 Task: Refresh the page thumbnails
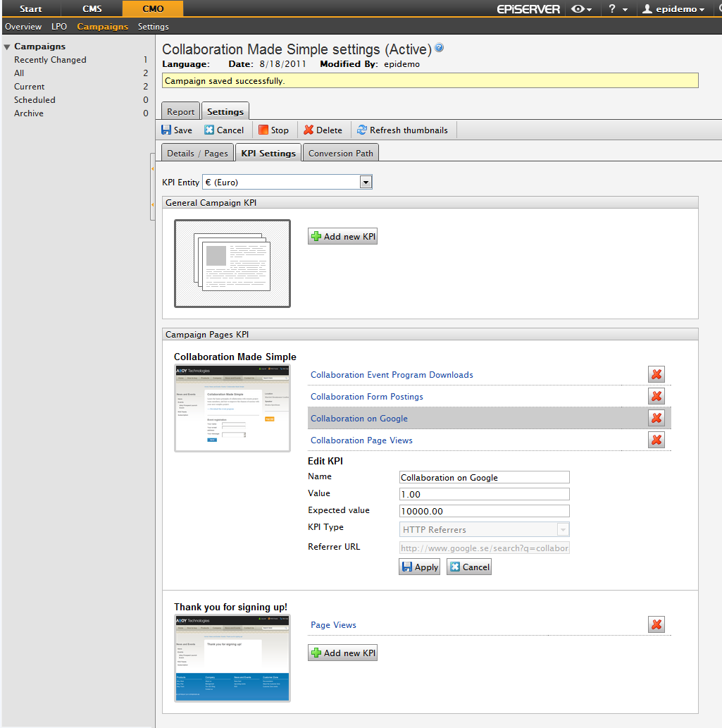(x=403, y=130)
